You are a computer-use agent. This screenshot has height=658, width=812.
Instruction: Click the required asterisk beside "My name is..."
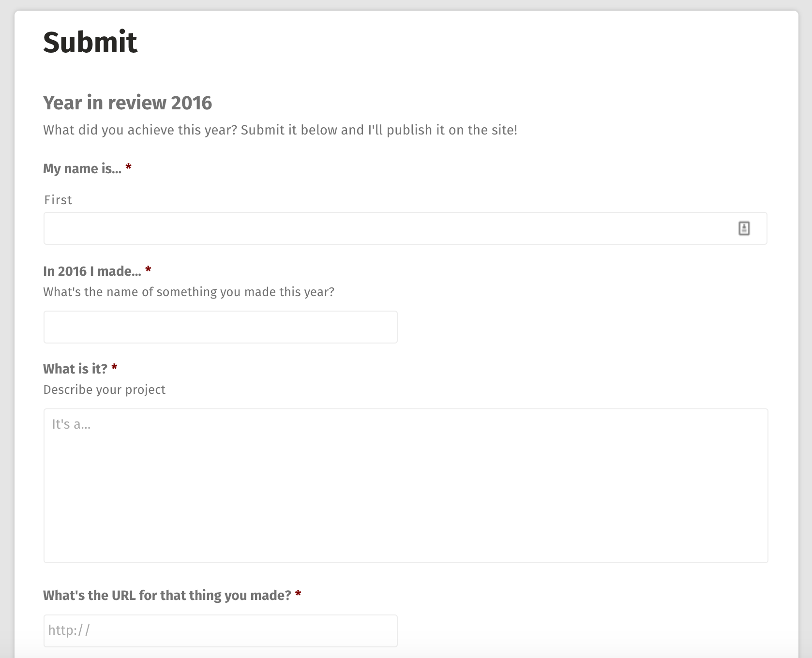pos(128,167)
